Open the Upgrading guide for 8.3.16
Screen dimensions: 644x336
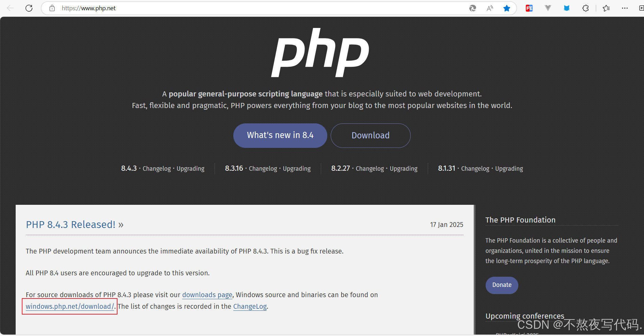(x=296, y=168)
